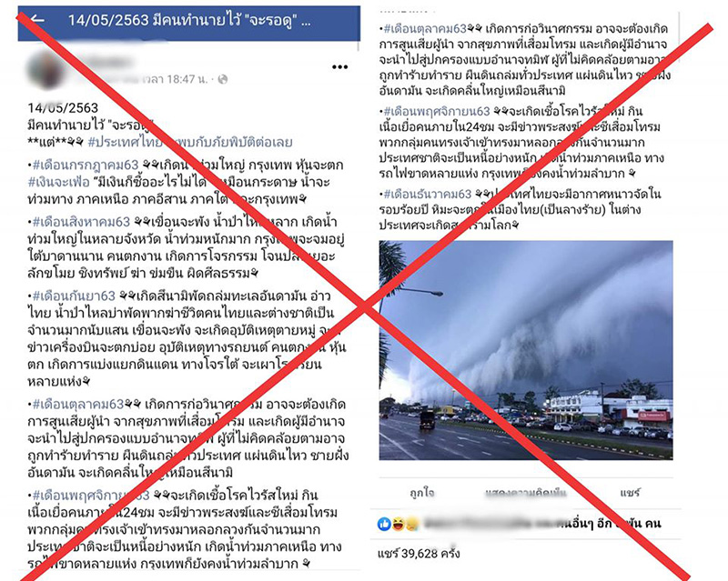Open the blurred profile picture of the poster

coord(45,71)
